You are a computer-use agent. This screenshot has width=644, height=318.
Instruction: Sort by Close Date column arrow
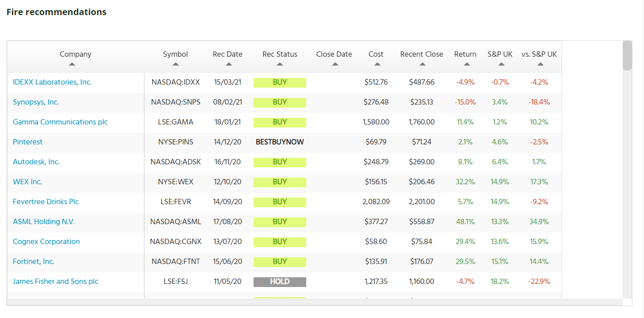click(x=335, y=64)
